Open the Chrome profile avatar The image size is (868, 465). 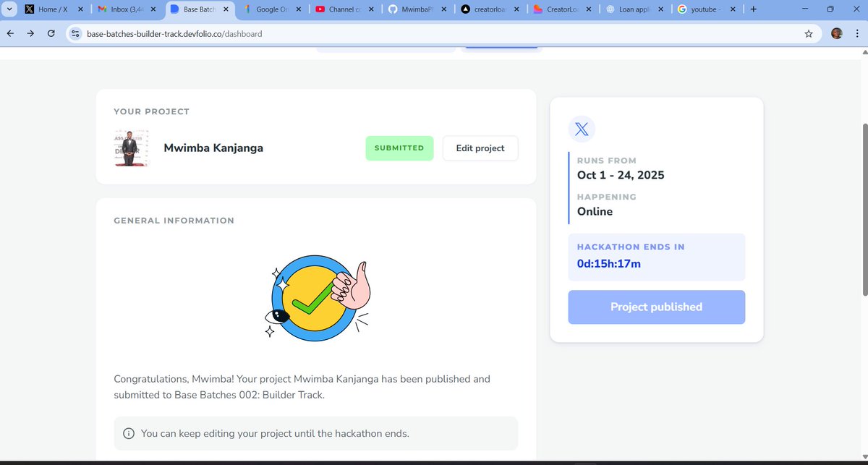(x=837, y=34)
